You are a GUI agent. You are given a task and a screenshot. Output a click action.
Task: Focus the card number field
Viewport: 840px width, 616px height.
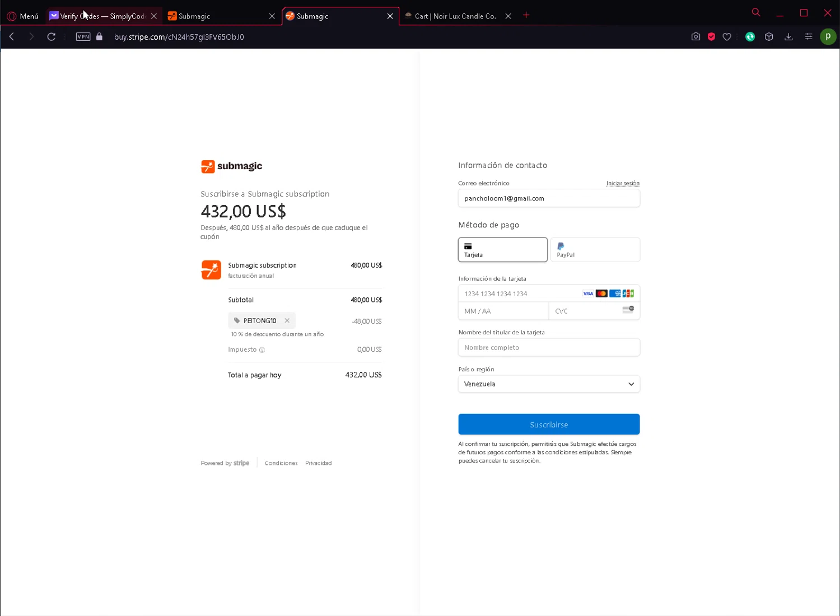click(x=549, y=293)
